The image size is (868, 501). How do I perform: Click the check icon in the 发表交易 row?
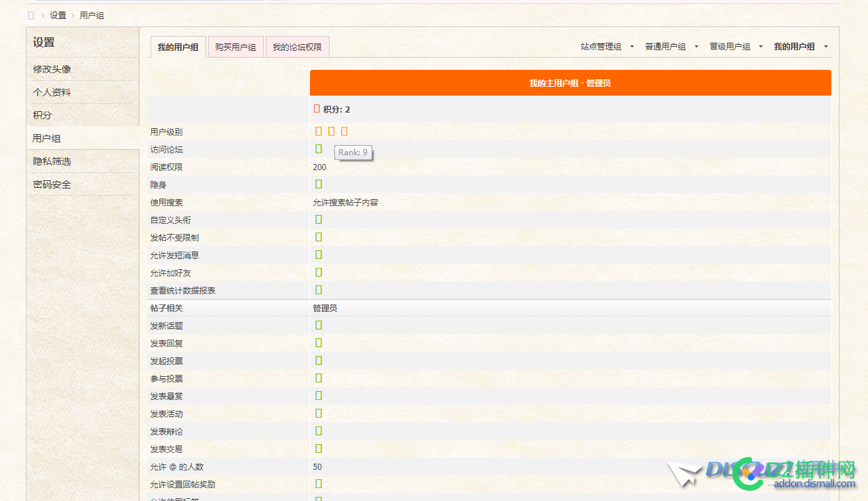click(x=319, y=448)
